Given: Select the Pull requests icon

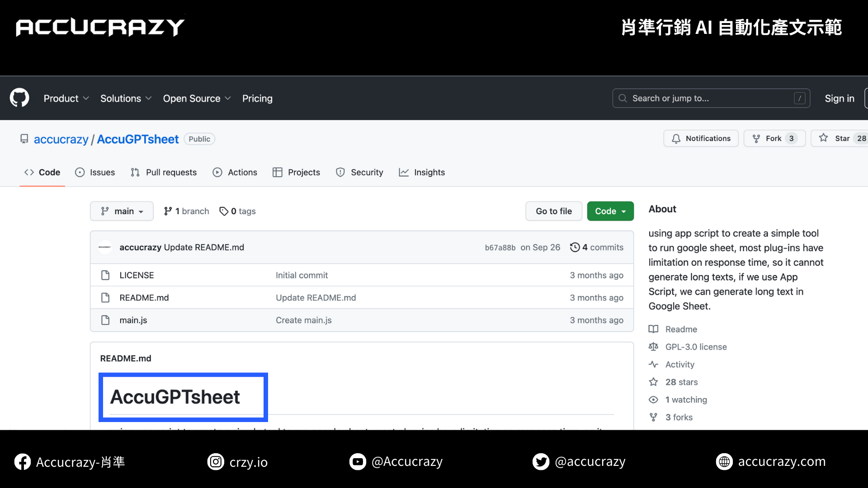Looking at the screenshot, I should tap(135, 172).
